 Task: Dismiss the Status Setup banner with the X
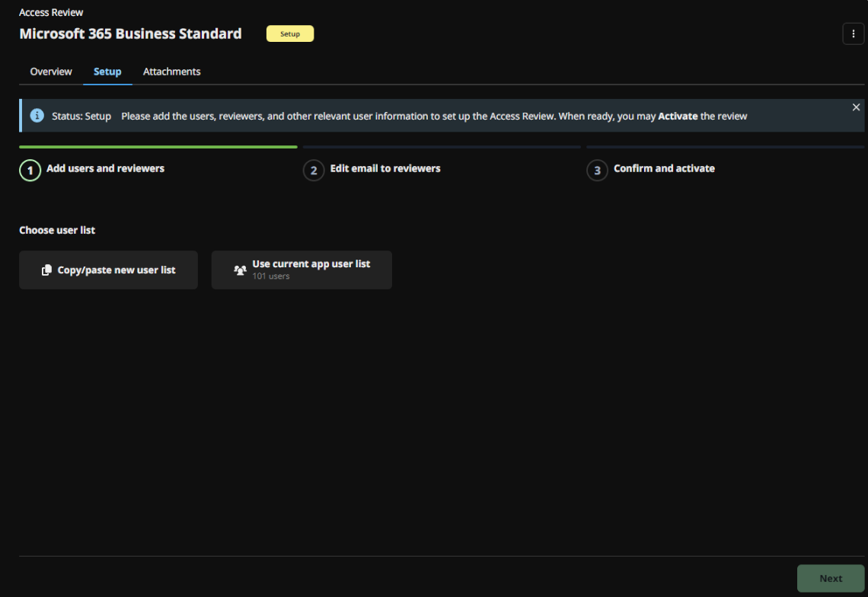(856, 107)
